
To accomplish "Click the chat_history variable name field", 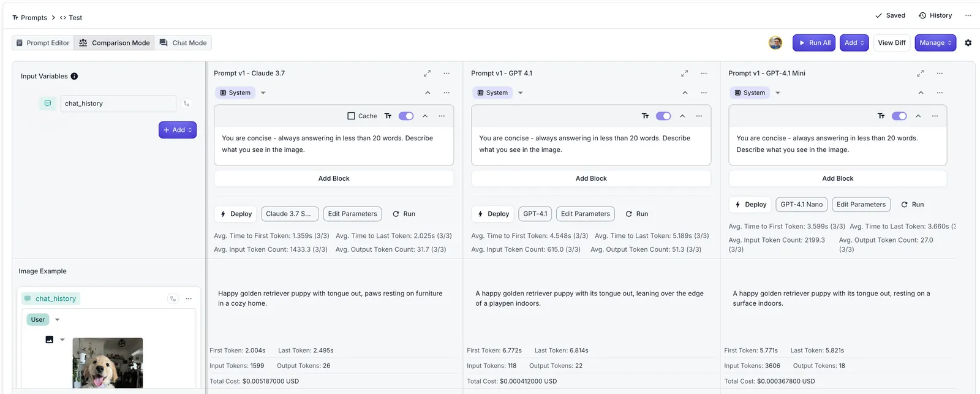I will (118, 104).
